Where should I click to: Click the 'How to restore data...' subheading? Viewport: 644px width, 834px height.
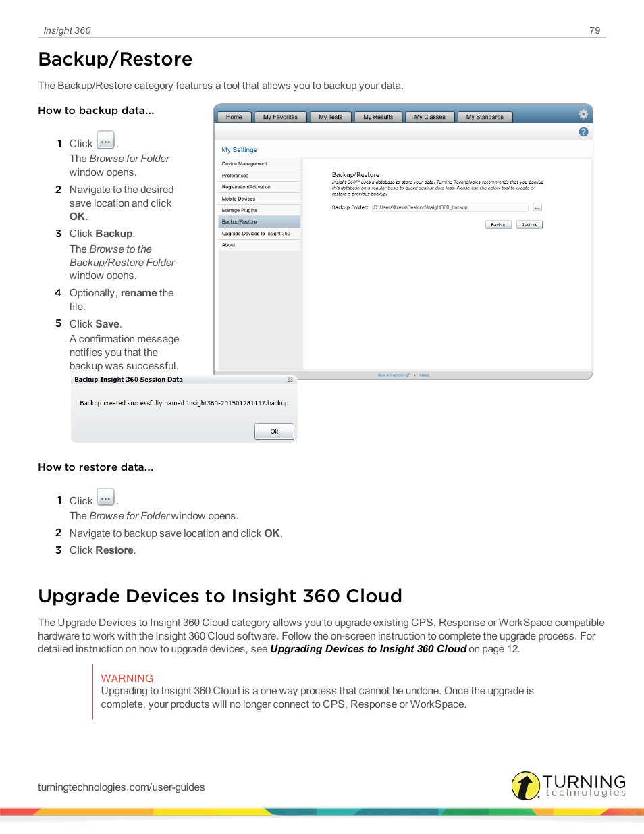pos(96,467)
